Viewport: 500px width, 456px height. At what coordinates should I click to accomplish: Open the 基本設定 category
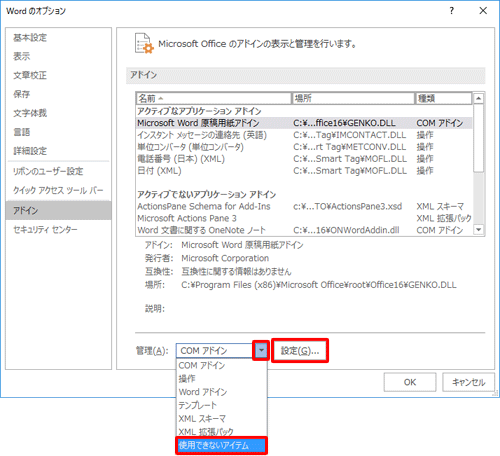[x=58, y=37]
